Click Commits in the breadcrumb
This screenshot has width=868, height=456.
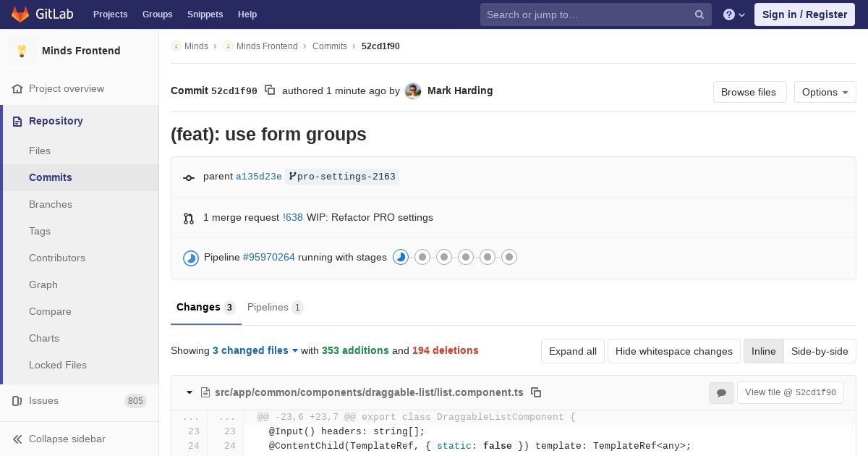[x=330, y=46]
